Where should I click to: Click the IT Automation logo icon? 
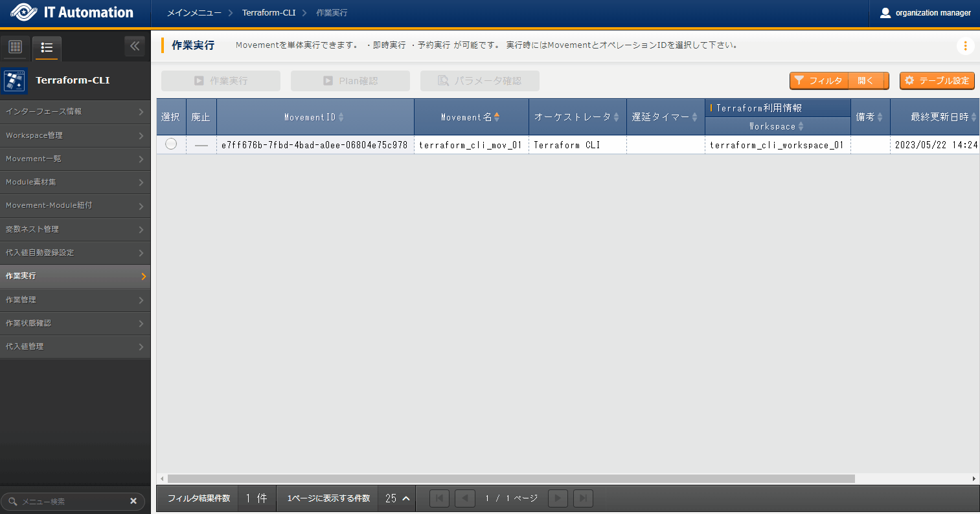click(24, 13)
